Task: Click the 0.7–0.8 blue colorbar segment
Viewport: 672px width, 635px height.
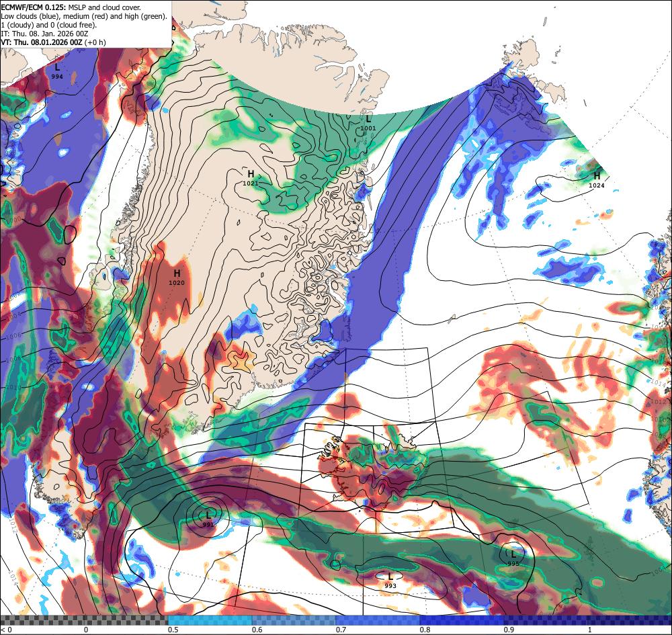Action: [x=378, y=620]
